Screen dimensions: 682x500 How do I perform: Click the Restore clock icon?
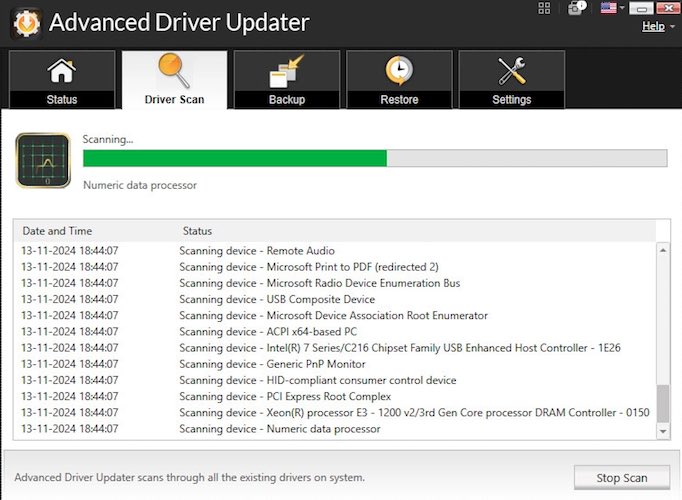coord(399,70)
